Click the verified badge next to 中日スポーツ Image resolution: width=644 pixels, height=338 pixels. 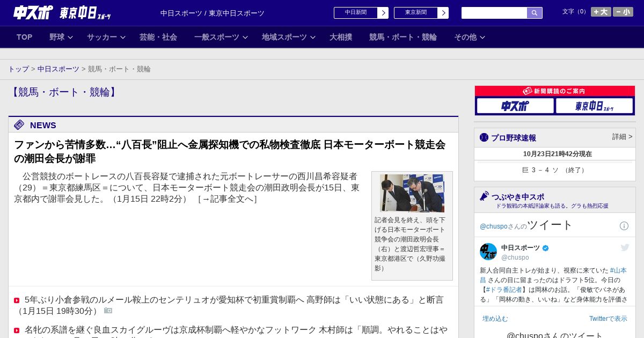[x=546, y=248]
